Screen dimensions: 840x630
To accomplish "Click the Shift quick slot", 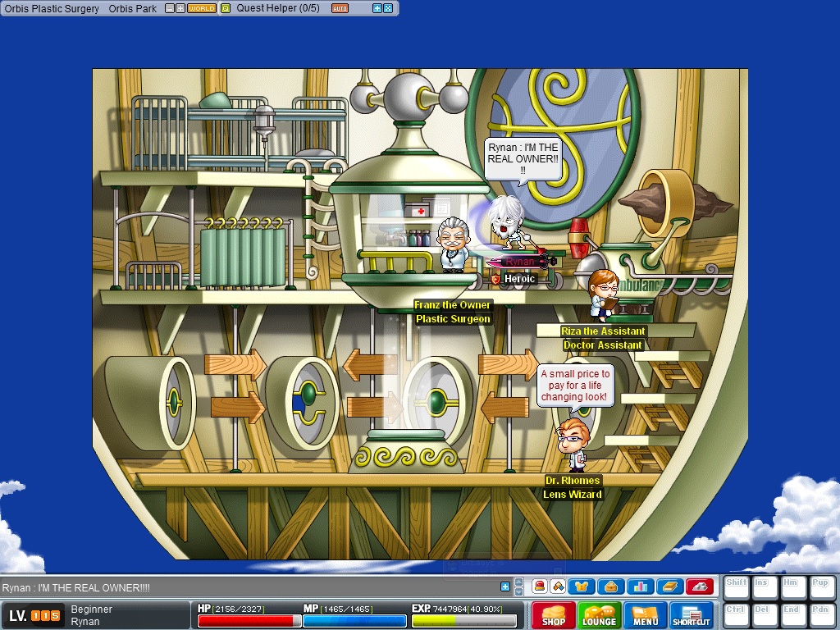I will click(x=736, y=587).
